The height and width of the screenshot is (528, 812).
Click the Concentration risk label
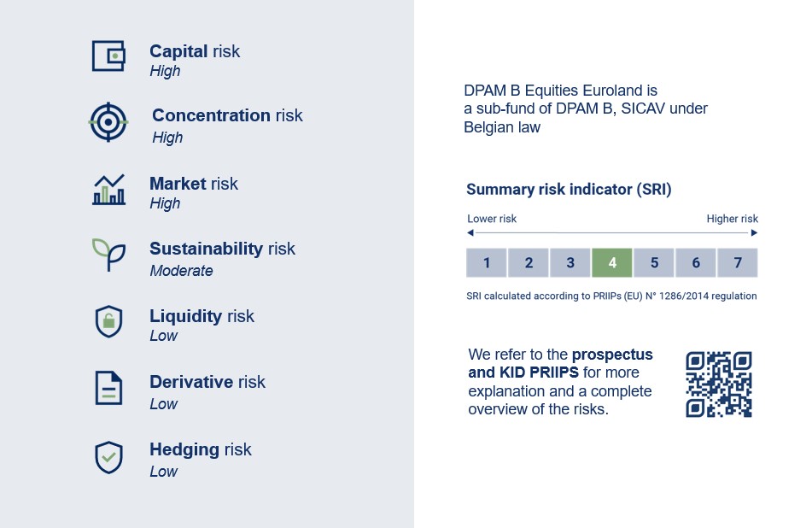coord(227,115)
